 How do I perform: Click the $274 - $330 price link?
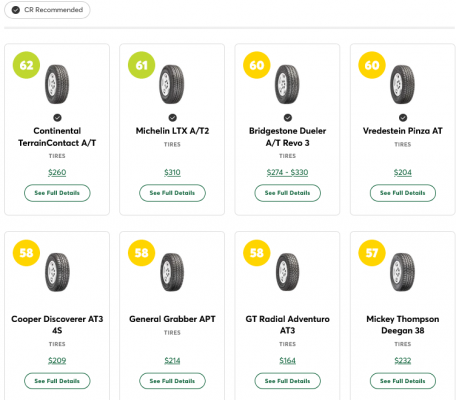pos(287,172)
